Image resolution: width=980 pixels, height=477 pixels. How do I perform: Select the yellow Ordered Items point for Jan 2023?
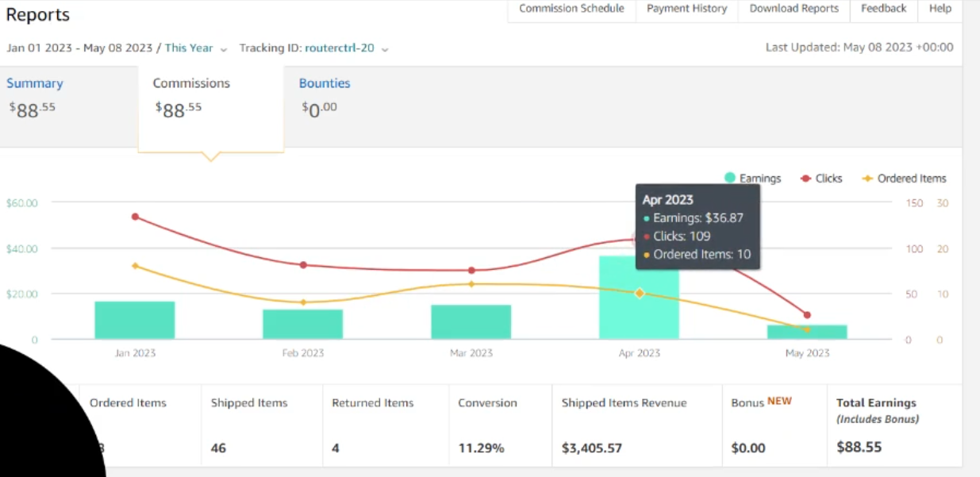[x=135, y=266]
